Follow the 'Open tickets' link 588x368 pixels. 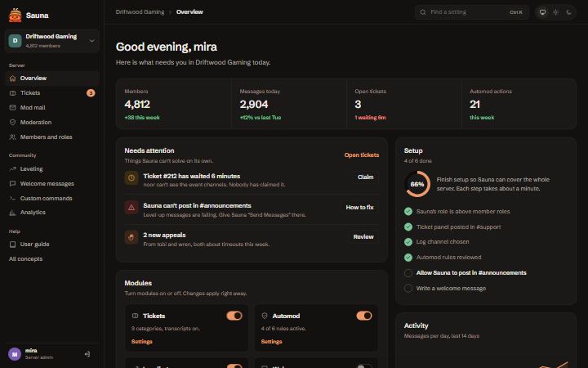362,155
